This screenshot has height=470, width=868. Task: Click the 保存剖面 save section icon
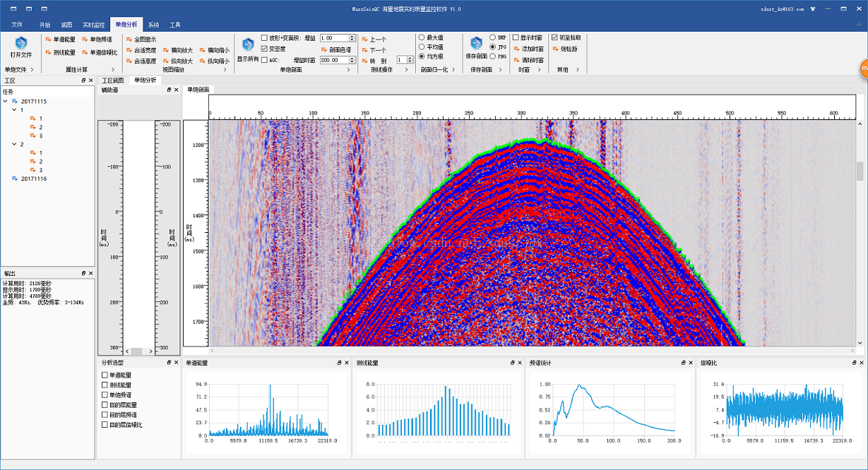click(x=477, y=44)
